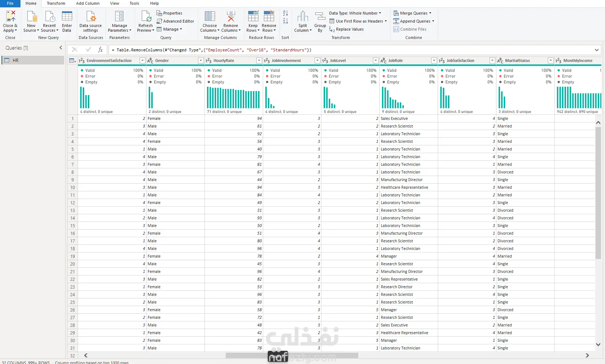605x364 pixels.
Task: Select the HR query
Action: coord(33,60)
